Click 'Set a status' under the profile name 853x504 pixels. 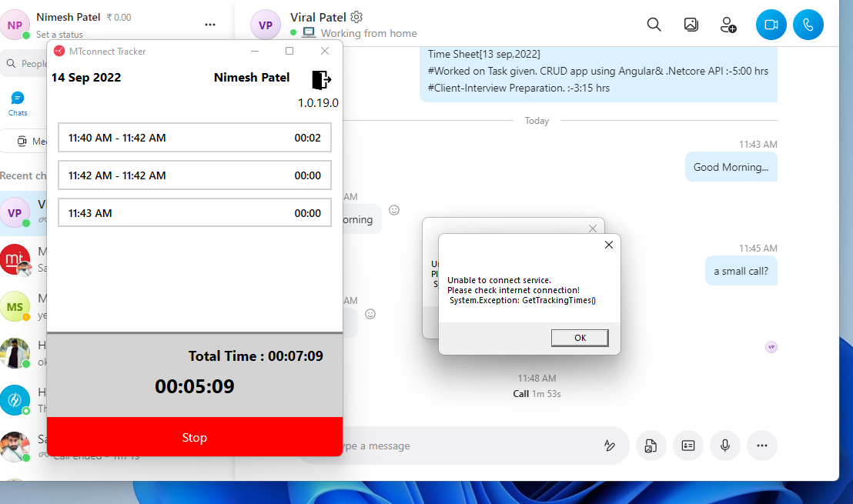(x=59, y=35)
